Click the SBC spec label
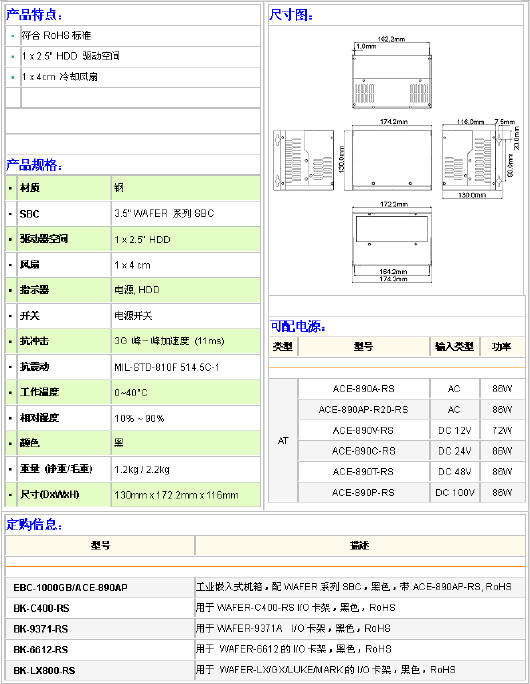 [29, 214]
